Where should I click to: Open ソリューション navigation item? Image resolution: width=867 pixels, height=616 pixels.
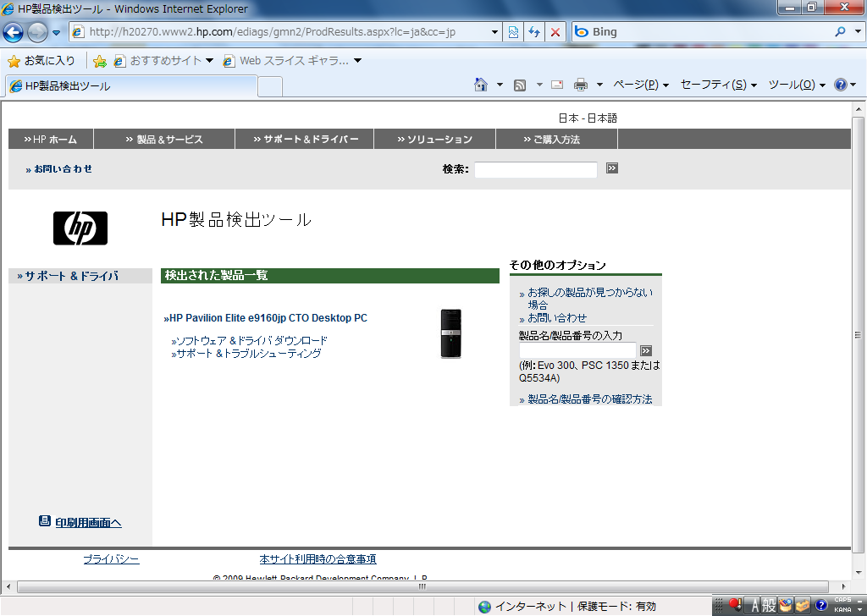pos(435,140)
